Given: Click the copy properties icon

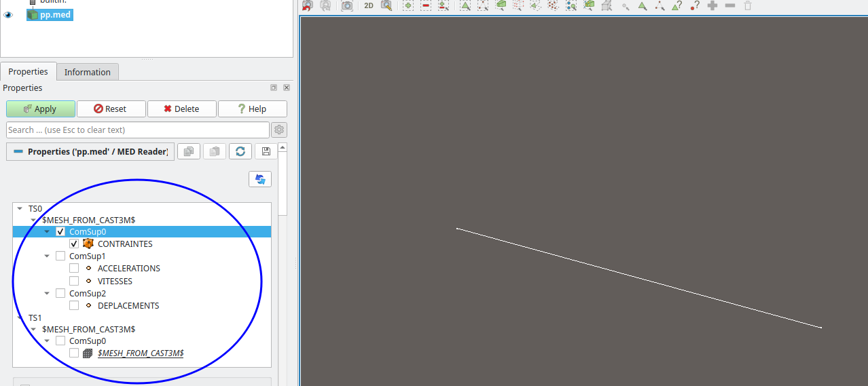Looking at the screenshot, I should point(189,151).
